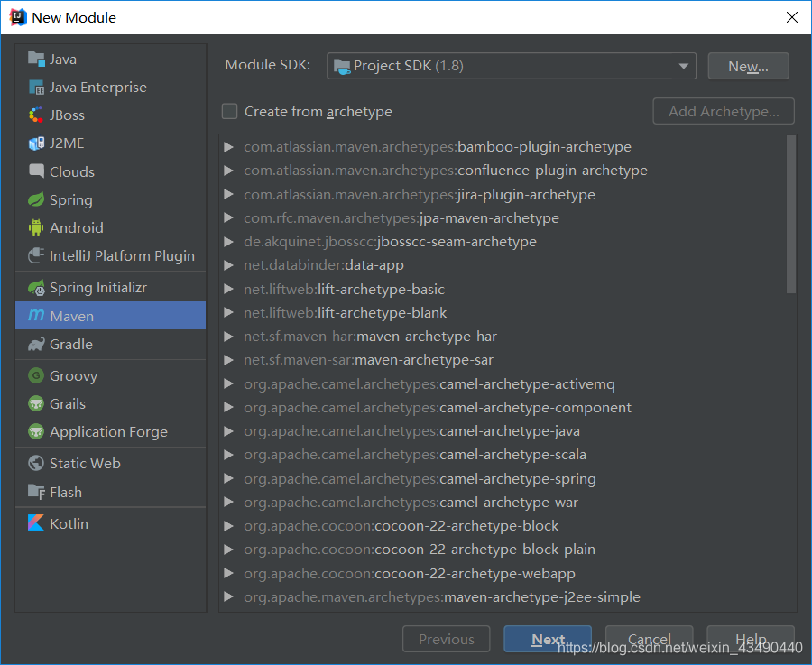Click the Maven m icon
Viewport: 812px width, 665px height.
pyautogui.click(x=36, y=315)
